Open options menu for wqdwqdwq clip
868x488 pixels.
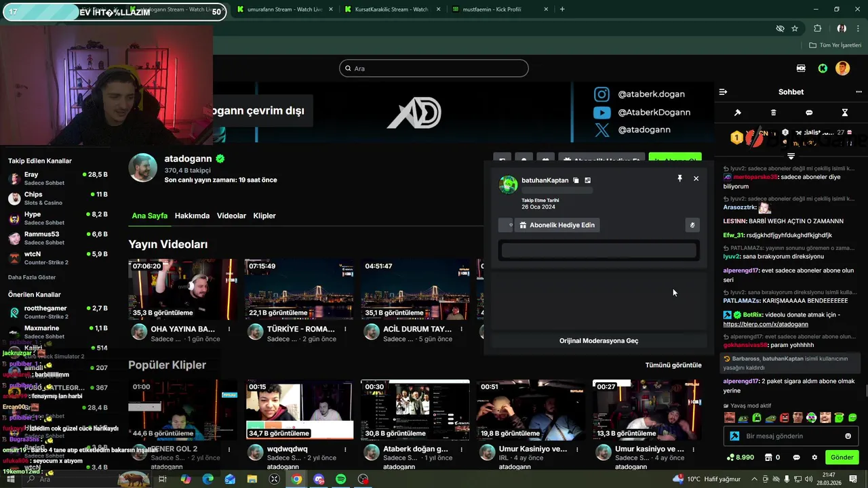(x=345, y=449)
